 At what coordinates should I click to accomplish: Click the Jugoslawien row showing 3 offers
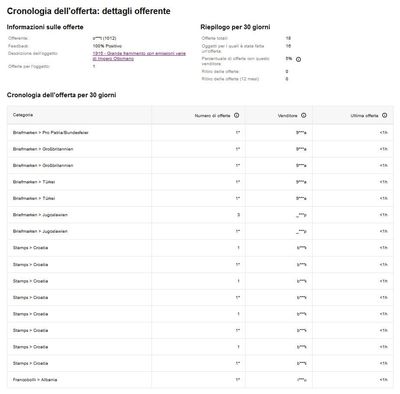click(200, 215)
